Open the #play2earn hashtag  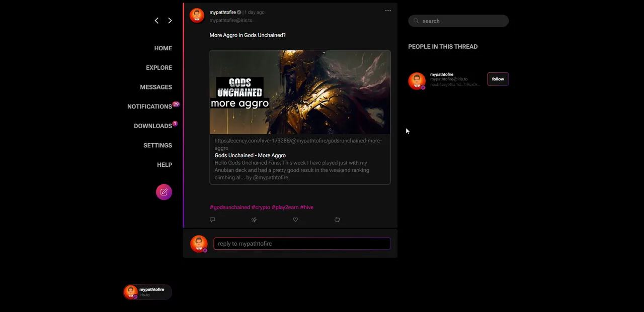(x=285, y=207)
